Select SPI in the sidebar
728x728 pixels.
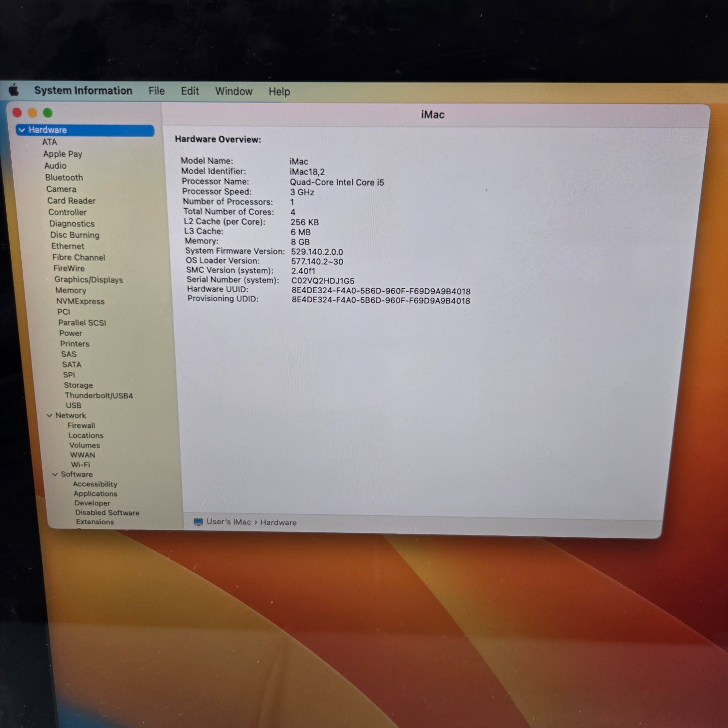[69, 375]
